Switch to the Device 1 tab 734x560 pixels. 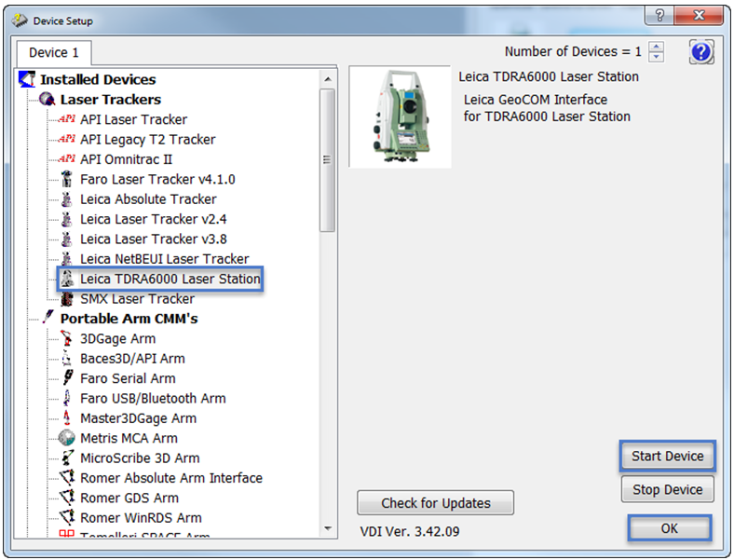[53, 52]
